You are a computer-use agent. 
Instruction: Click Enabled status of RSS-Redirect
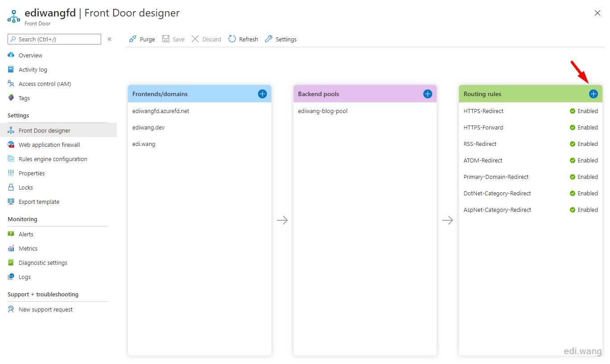click(588, 144)
